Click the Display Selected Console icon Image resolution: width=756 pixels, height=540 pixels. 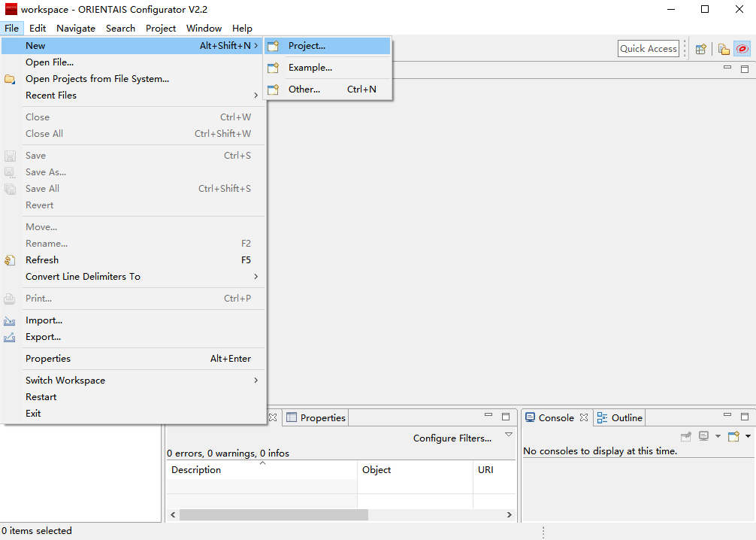click(x=704, y=436)
